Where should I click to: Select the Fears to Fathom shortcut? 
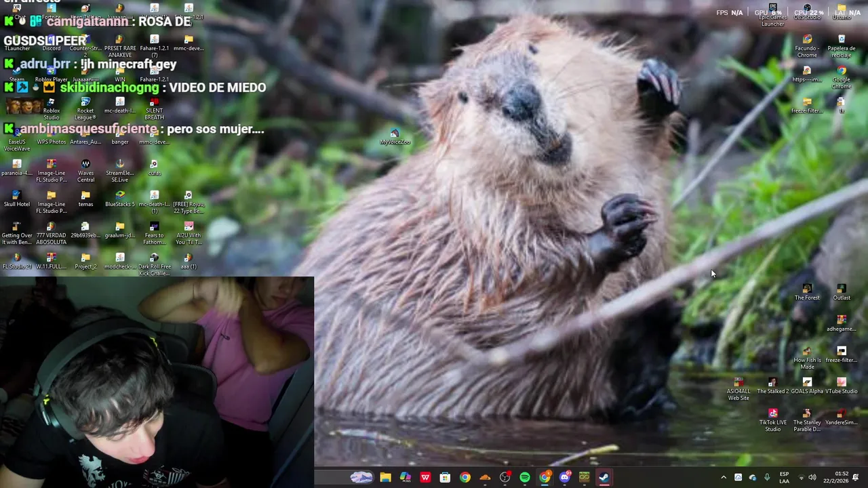click(x=154, y=233)
